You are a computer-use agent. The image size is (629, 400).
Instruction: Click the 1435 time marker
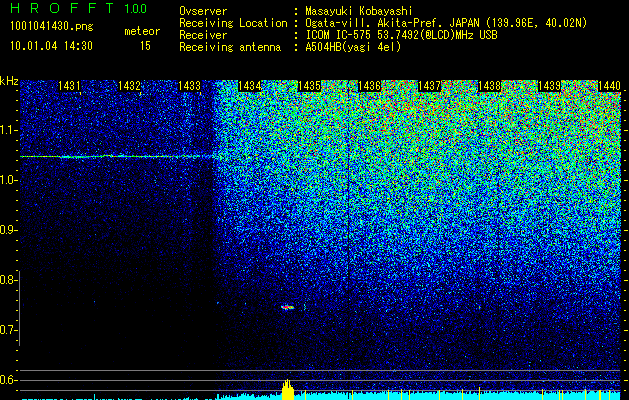309,86
